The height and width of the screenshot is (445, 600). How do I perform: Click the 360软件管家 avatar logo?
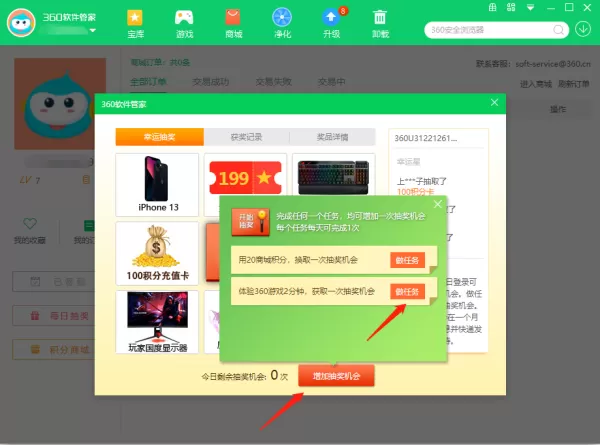(21, 23)
